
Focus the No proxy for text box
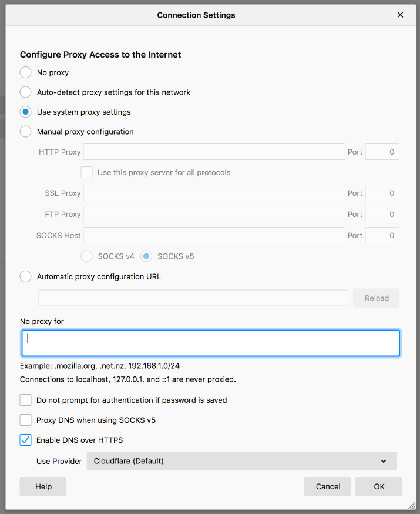(210, 343)
